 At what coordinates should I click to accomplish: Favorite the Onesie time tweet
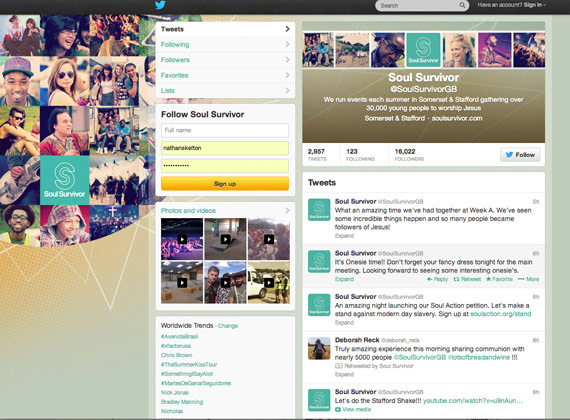point(499,279)
